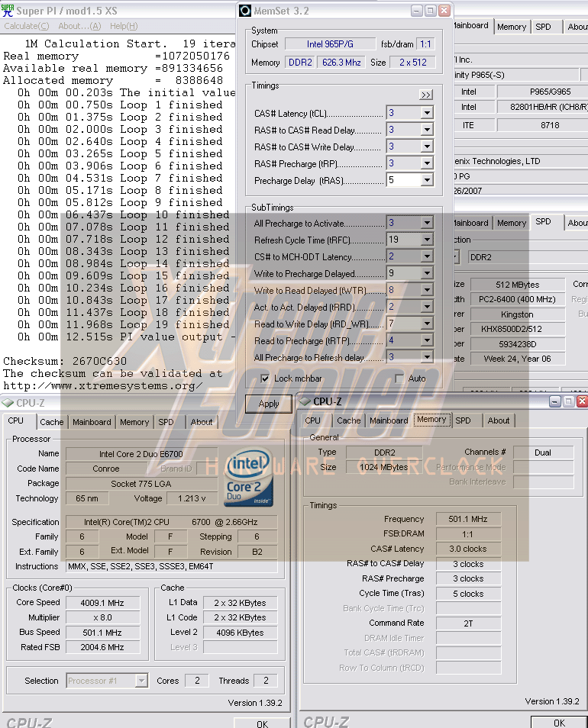
Task: Select Memory tab in front CPU-Z
Action: [431, 420]
